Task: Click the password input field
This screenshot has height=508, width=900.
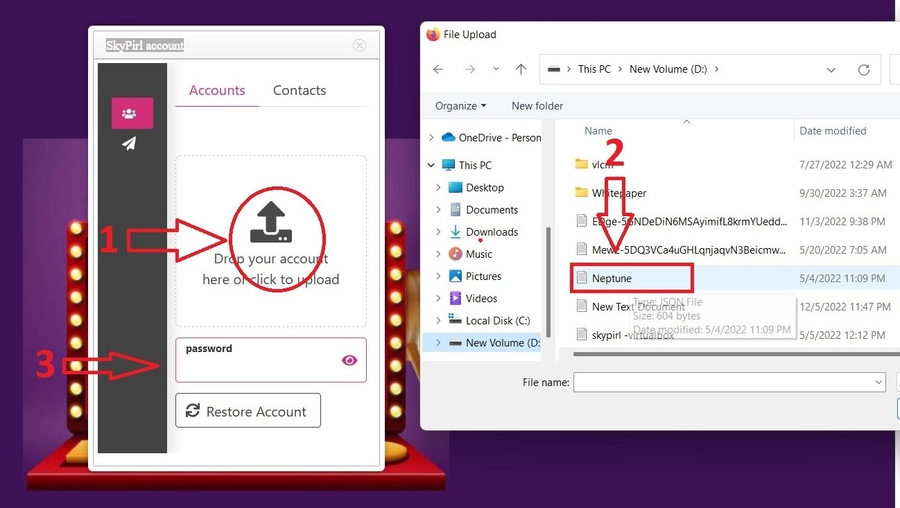Action: 258,366
